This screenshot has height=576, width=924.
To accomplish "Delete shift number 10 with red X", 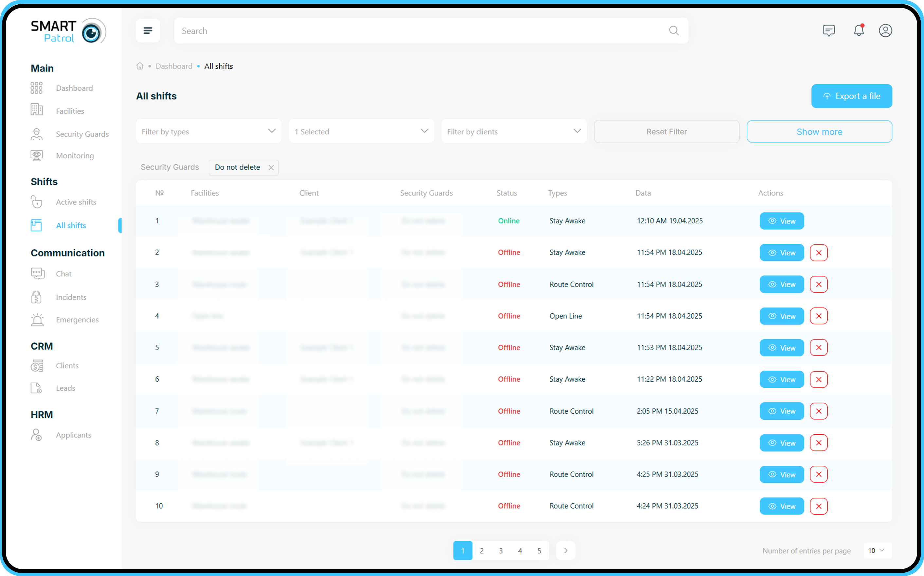I will [x=818, y=506].
